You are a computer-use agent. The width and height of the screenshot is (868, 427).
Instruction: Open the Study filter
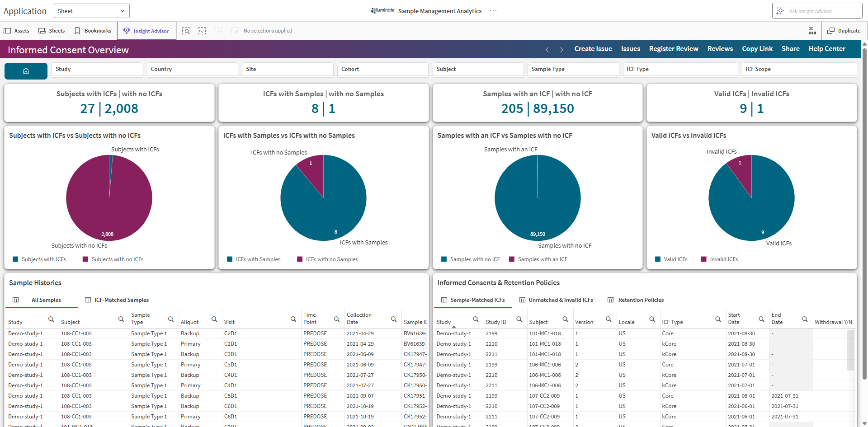(97, 69)
